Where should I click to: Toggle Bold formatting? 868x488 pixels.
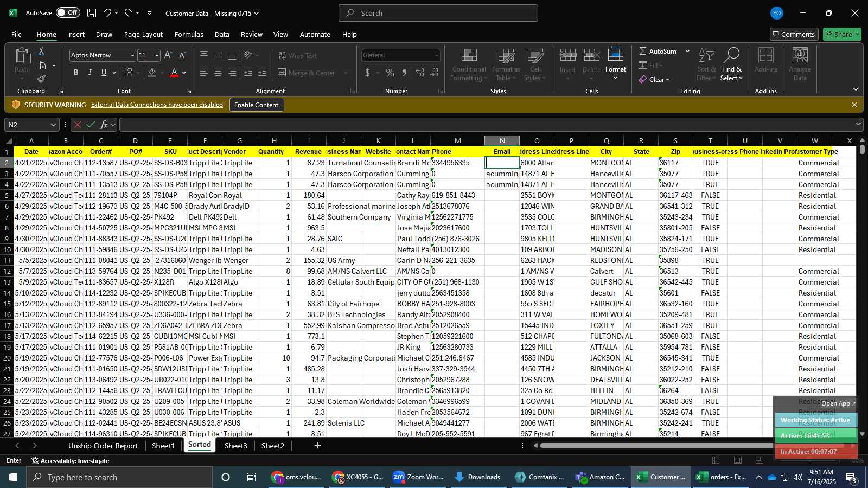tap(76, 73)
